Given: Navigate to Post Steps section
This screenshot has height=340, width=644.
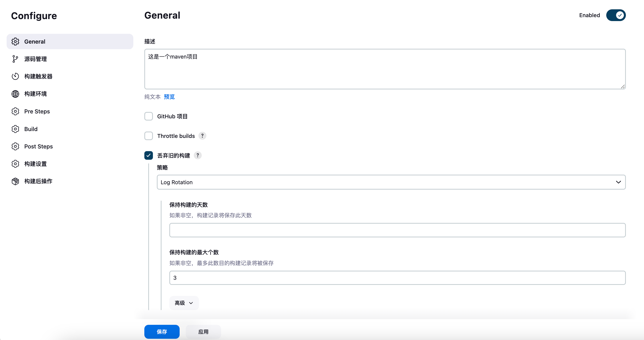Looking at the screenshot, I should [x=38, y=146].
